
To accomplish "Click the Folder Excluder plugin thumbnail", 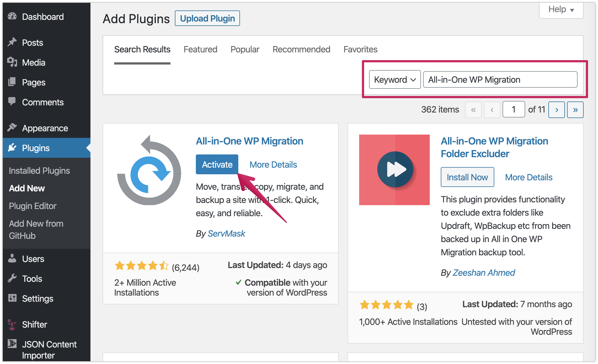I will [394, 170].
